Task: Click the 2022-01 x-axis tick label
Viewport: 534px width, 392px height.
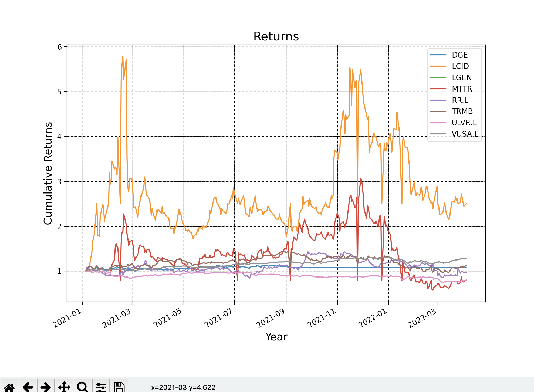Action: tap(373, 318)
